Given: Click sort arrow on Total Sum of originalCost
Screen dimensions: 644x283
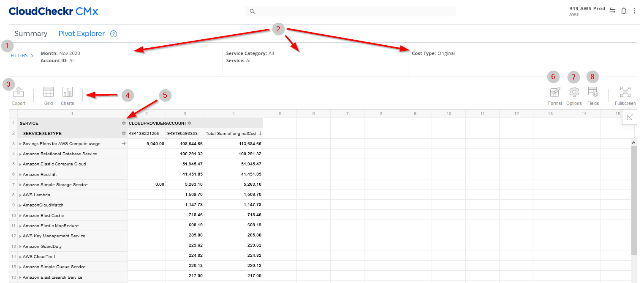Looking at the screenshot, I should 260,133.
